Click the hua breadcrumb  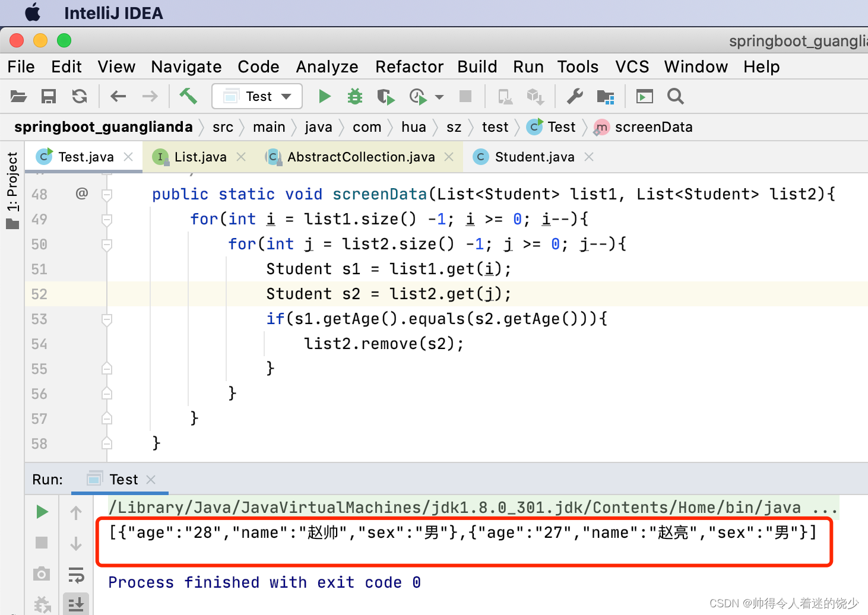pyautogui.click(x=414, y=127)
